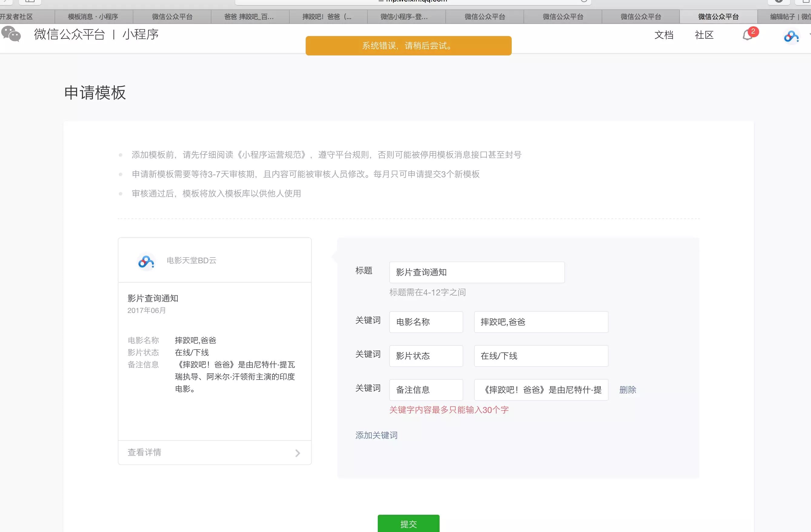
Task: Click the 电影天堂BD云 preview logo
Action: [146, 262]
